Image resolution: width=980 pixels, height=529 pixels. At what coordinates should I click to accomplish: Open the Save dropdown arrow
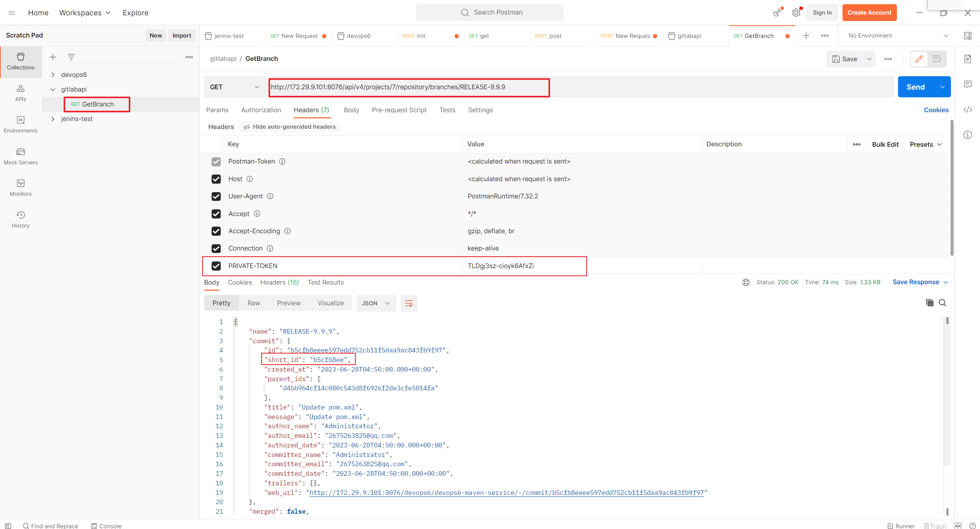(869, 59)
